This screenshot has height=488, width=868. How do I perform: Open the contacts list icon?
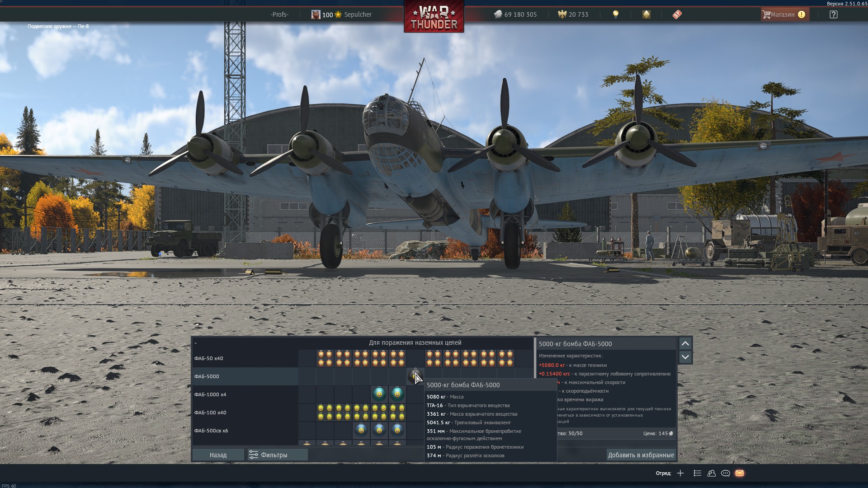tap(712, 473)
